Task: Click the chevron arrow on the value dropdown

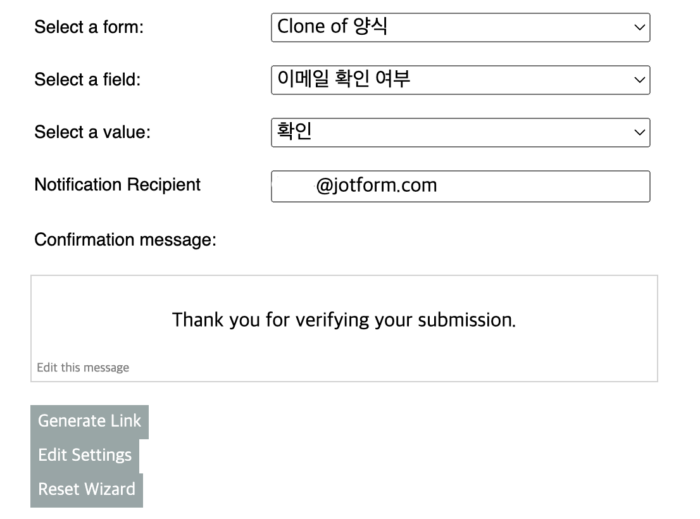Action: coord(640,132)
